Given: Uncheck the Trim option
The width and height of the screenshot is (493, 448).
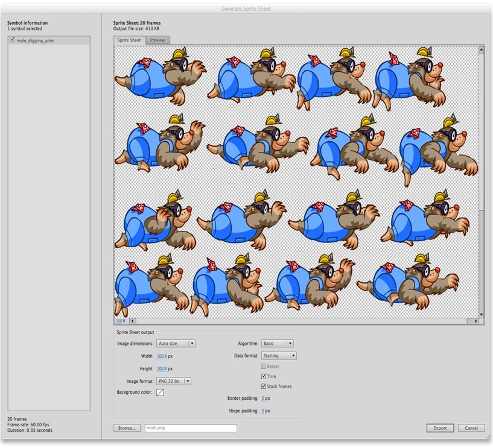Looking at the screenshot, I should click(264, 376).
